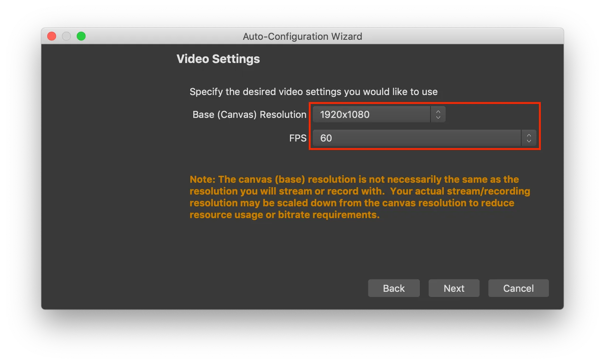This screenshot has height=364, width=605.
Task: Select the FPS value field showing 60
Action: 417,138
